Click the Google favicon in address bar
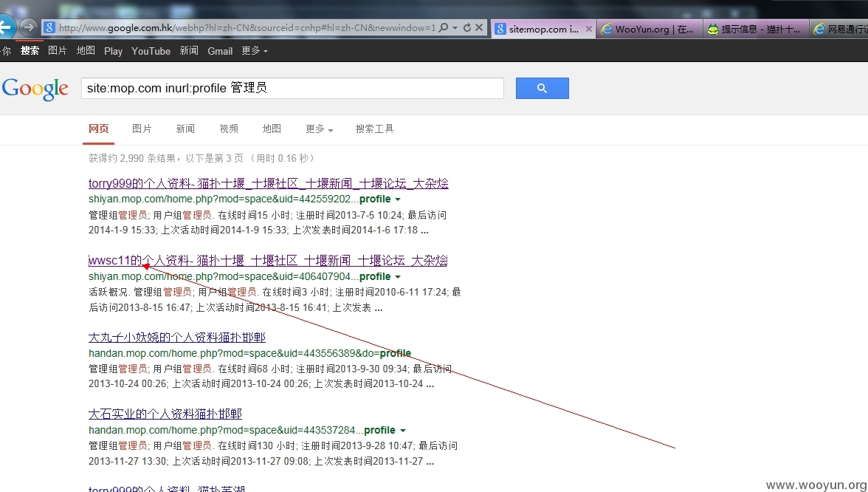The height and width of the screenshot is (492, 868). point(49,28)
